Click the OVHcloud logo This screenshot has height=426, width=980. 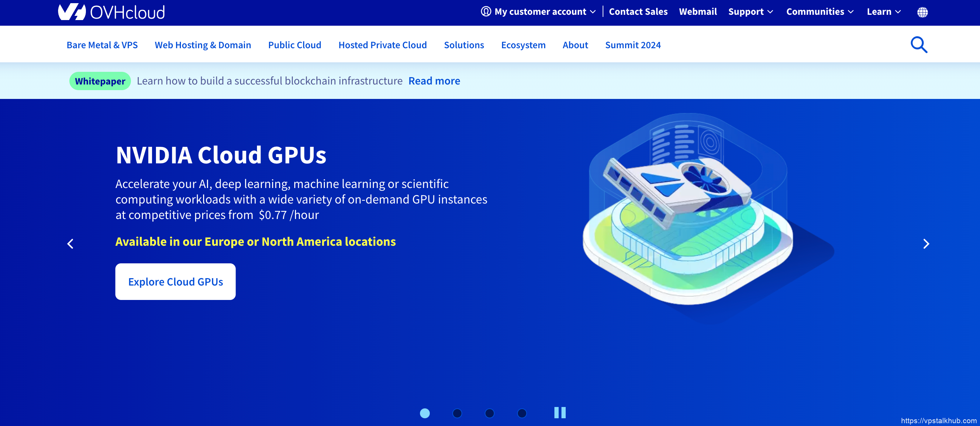coord(111,12)
